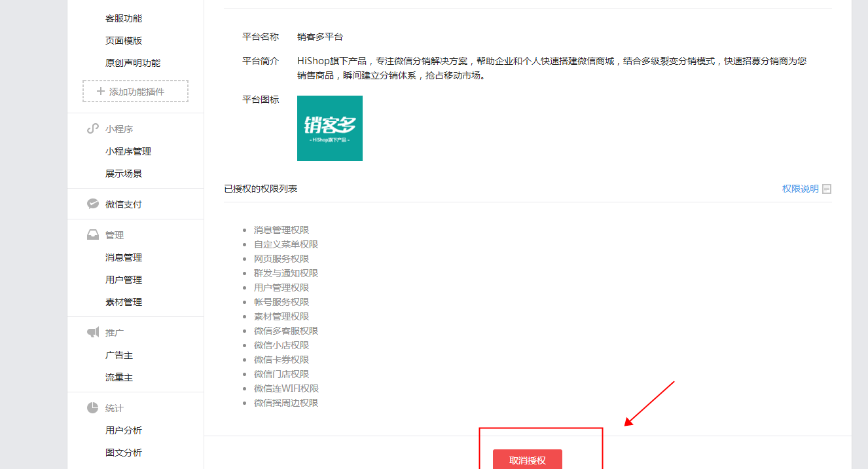Click the HiShop旗下产品 description paragraph
The width and height of the screenshot is (868, 469).
[x=552, y=68]
